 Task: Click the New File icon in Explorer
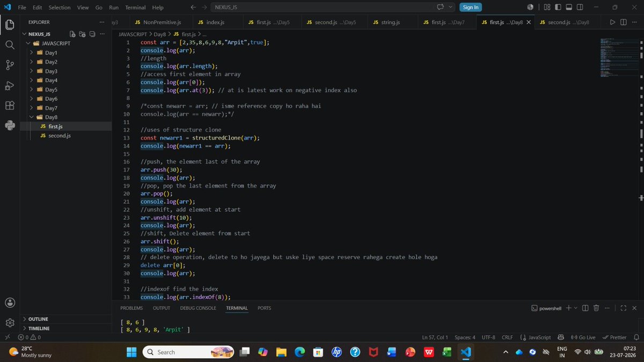72,34
